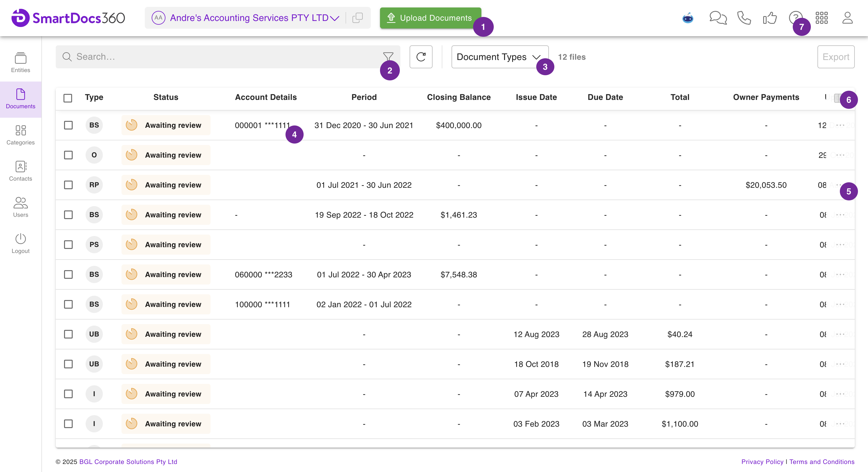Viewport: 868px width, 472px height.
Task: Click the phone call icon
Action: click(x=744, y=18)
